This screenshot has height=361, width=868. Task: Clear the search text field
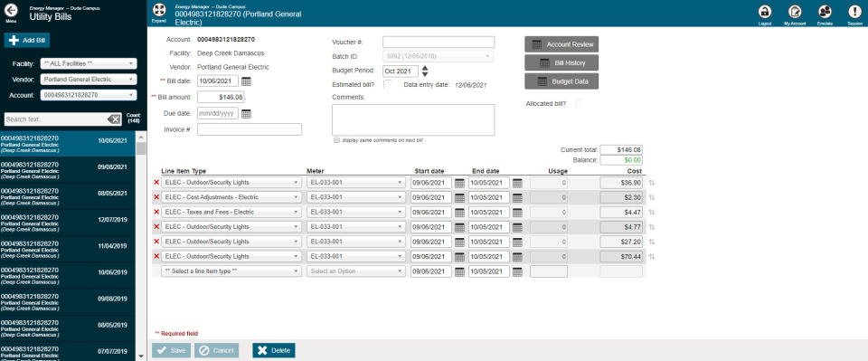114,119
